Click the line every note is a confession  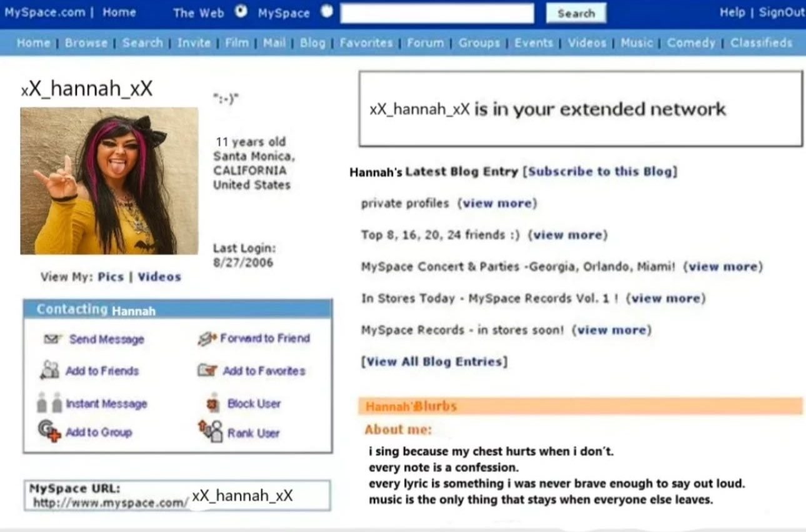pyautogui.click(x=444, y=467)
